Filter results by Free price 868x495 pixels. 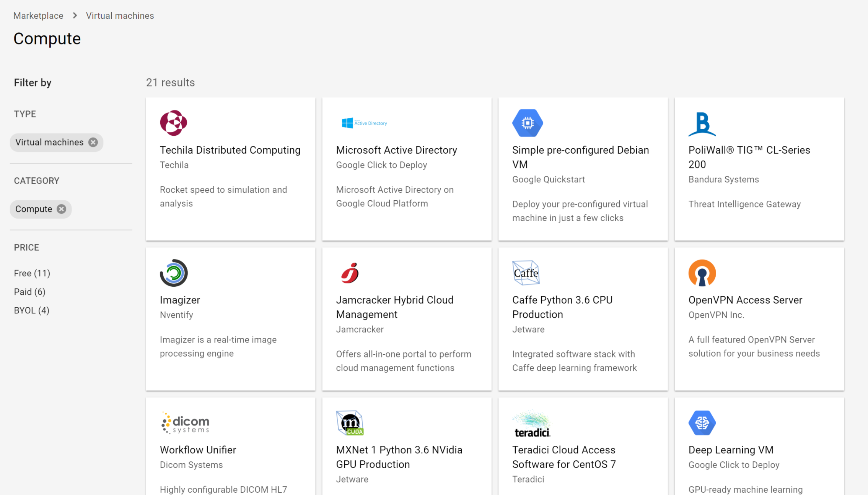pyautogui.click(x=32, y=273)
